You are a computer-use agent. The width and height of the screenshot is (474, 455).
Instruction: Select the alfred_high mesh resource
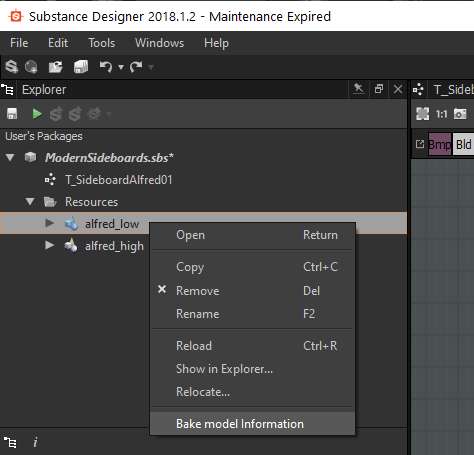click(114, 246)
